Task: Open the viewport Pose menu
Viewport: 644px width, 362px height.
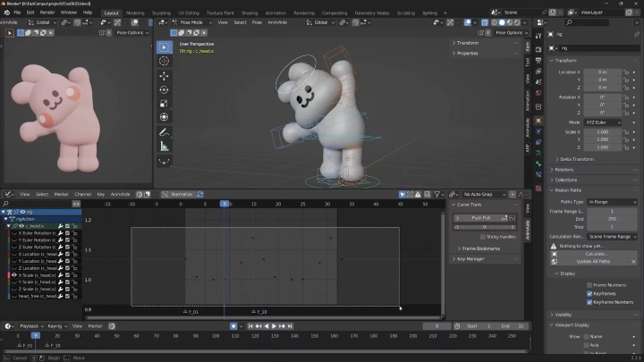Action: (x=257, y=22)
